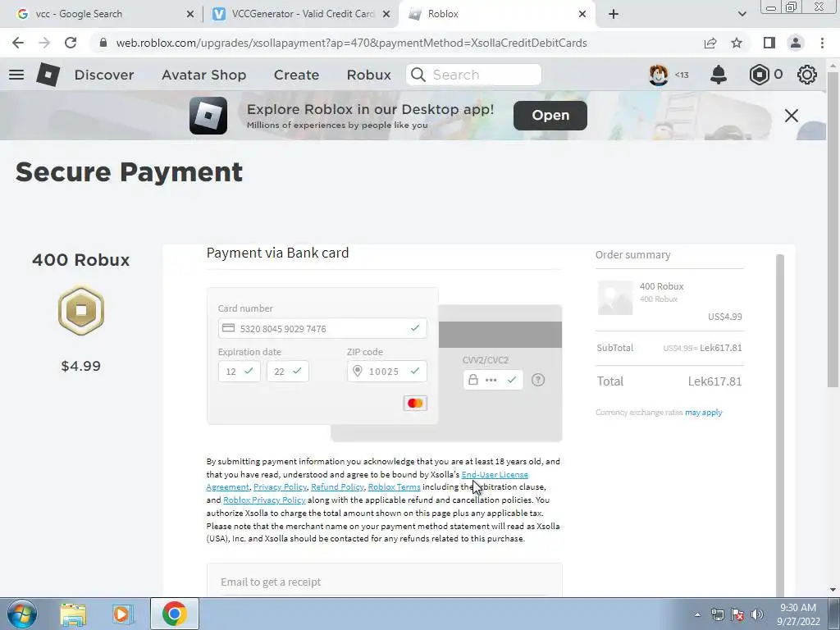Screen dimensions: 840x630
Task: Open the Roblox notifications bell
Action: 719,75
